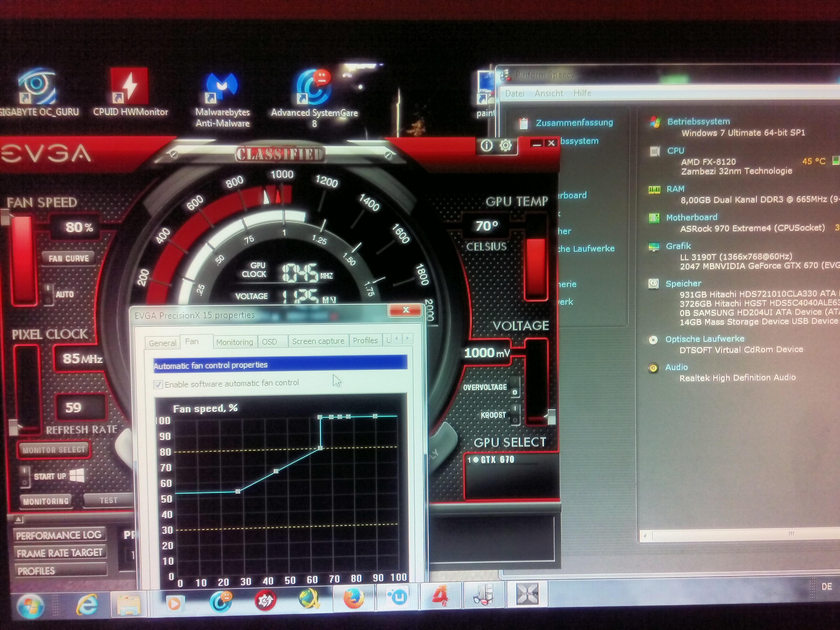Click the MONITOR SELECT button
The height and width of the screenshot is (630, 840).
[x=54, y=450]
